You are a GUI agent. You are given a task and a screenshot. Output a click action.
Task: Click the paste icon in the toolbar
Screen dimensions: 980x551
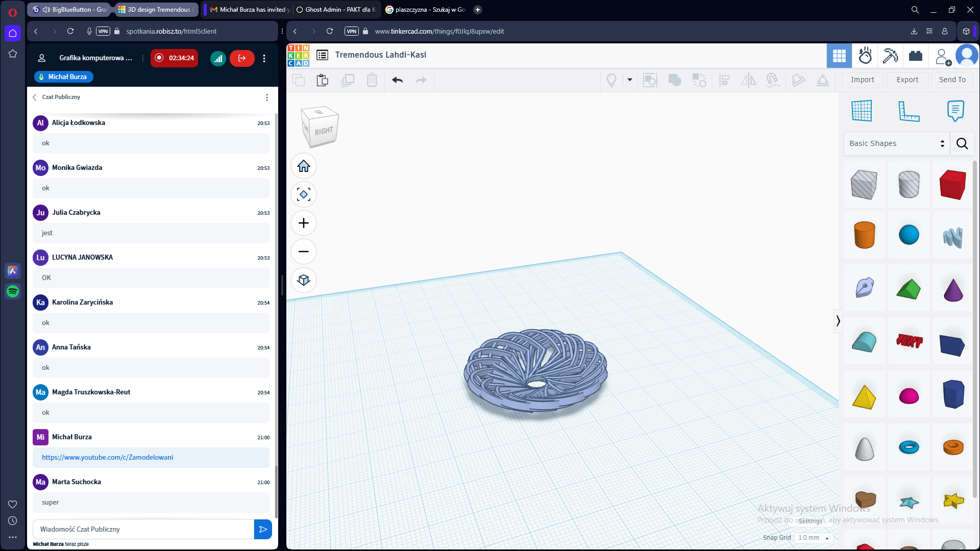[x=322, y=80]
